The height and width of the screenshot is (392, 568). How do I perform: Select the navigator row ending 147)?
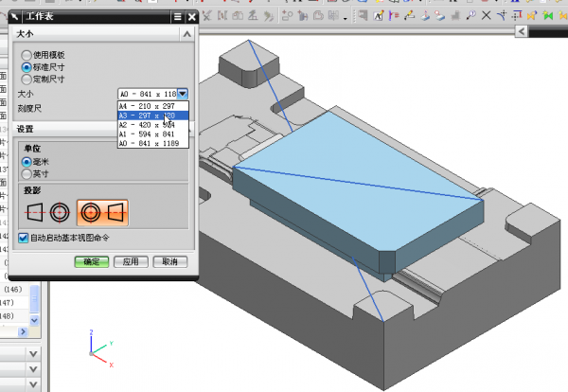click(x=14, y=302)
